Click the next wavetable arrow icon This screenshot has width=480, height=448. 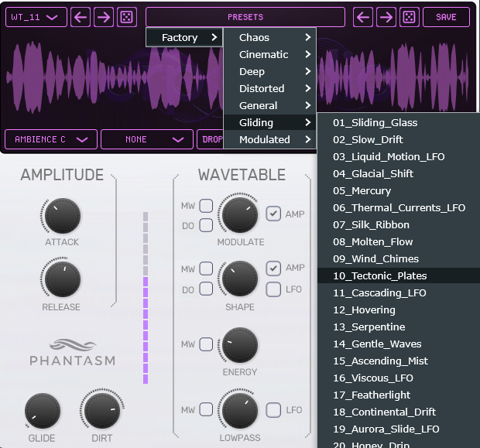(104, 17)
